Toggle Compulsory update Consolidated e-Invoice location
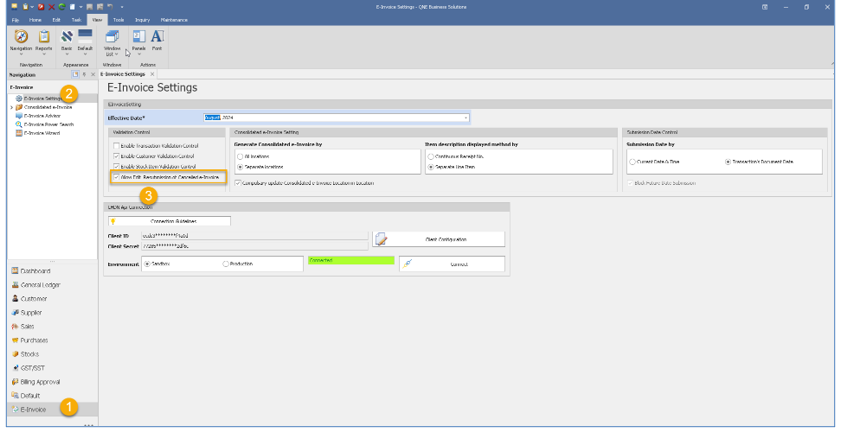Viewport: 846px width, 431px height. (238, 183)
